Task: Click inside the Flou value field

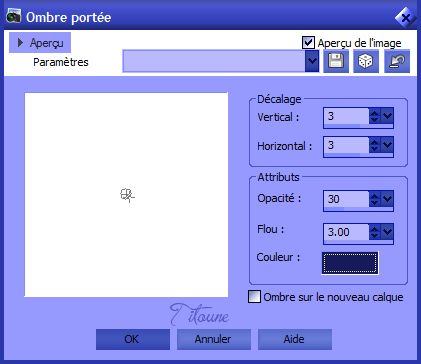Action: (x=346, y=232)
